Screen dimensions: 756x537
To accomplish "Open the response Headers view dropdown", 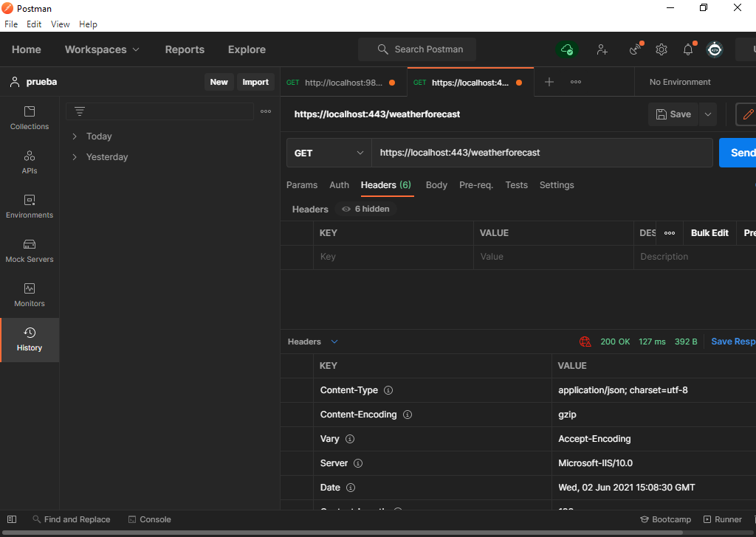I will point(313,342).
